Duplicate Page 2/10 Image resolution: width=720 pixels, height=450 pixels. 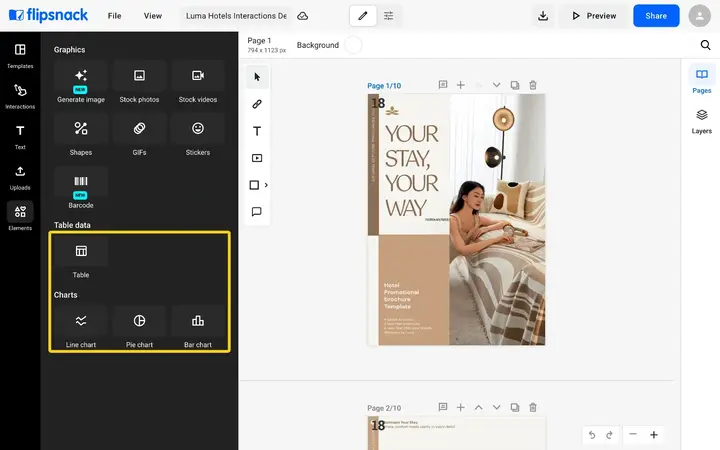point(515,407)
